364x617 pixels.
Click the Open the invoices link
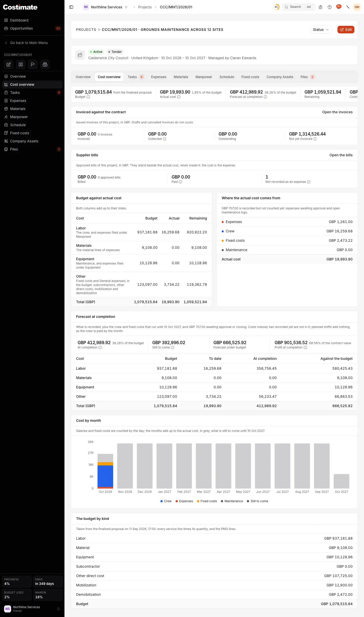tap(337, 112)
